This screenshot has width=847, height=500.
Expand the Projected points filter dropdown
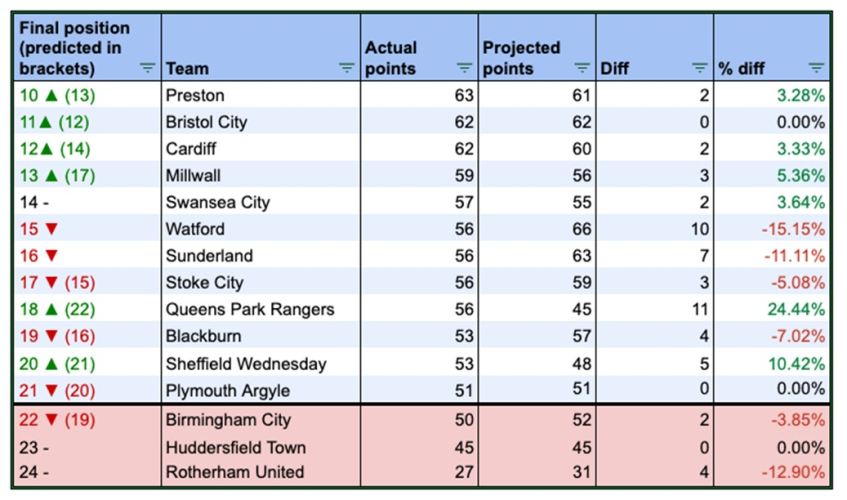tap(582, 68)
